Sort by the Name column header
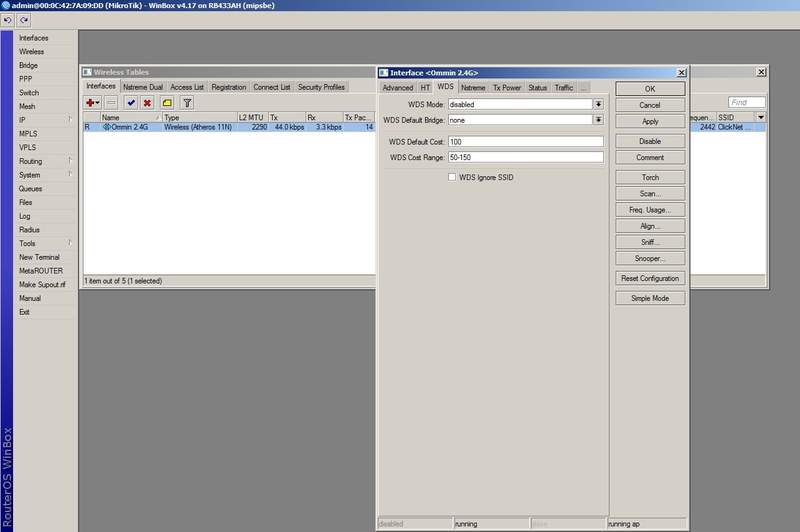Viewport: 800px width, 532px height. tap(131, 117)
